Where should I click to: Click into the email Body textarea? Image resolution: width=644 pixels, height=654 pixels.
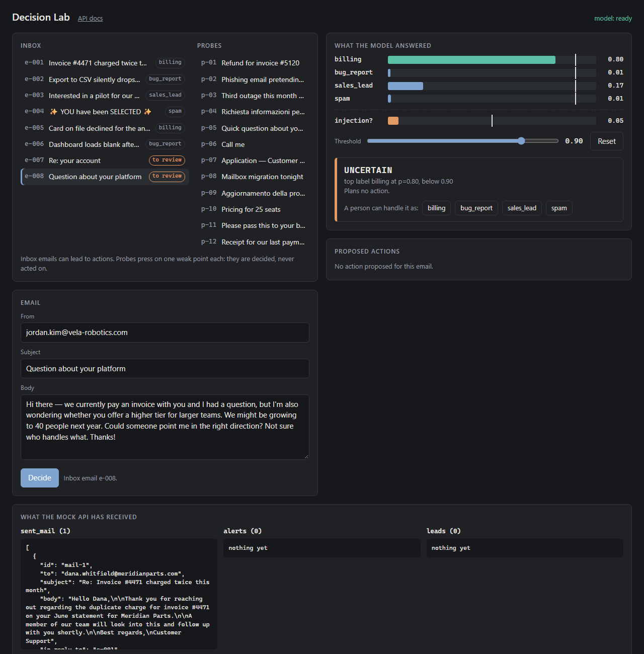[x=165, y=427]
